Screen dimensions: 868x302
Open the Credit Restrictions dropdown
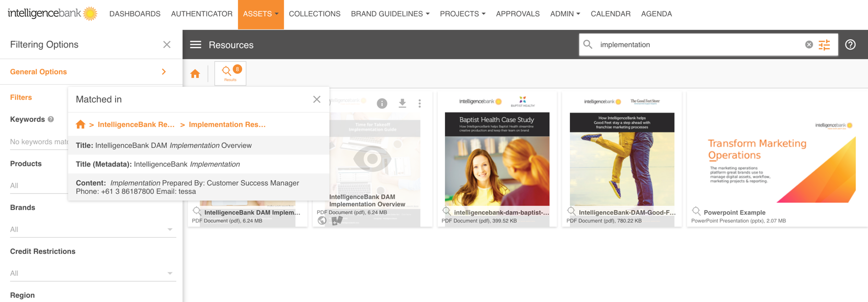93,273
